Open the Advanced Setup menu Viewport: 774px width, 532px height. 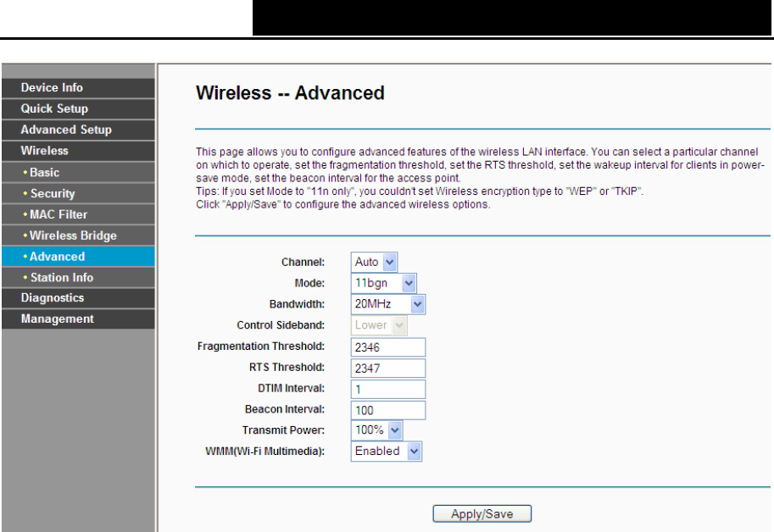[x=78, y=130]
